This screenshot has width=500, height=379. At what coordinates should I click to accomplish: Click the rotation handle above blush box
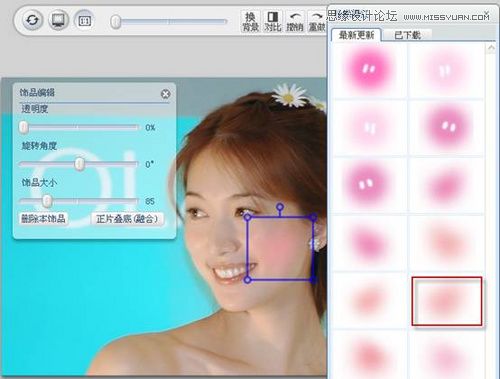[x=280, y=207]
